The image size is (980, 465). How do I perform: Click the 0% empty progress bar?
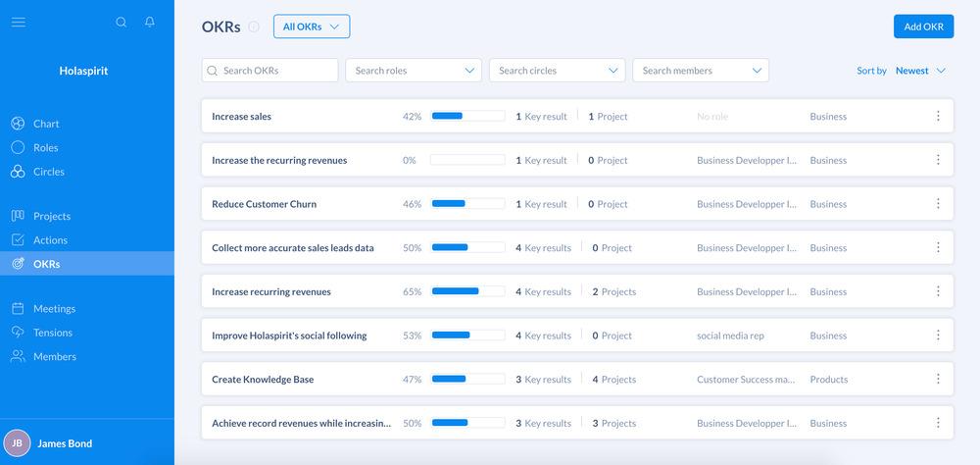[467, 160]
